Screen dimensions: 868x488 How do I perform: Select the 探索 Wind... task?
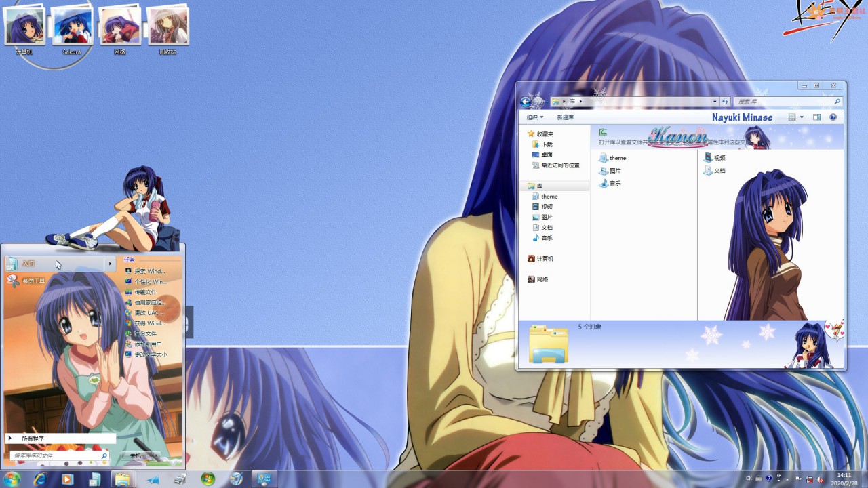[145, 271]
